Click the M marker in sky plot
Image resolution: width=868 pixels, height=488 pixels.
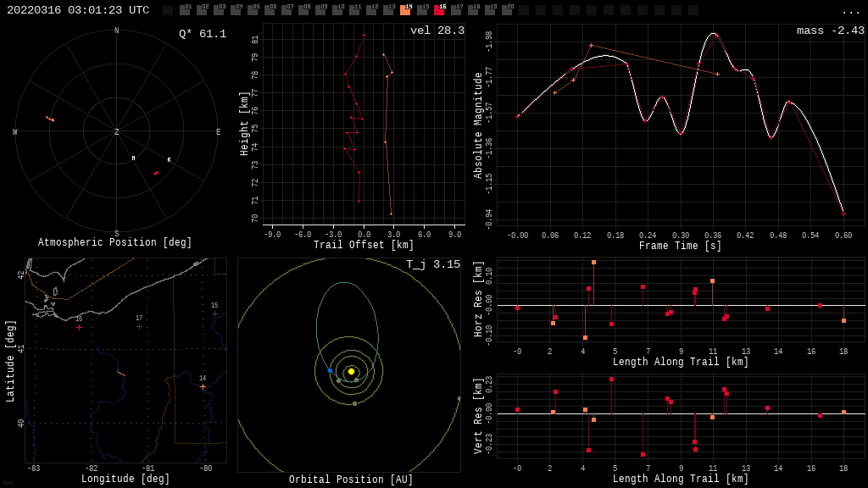pyautogui.click(x=133, y=158)
